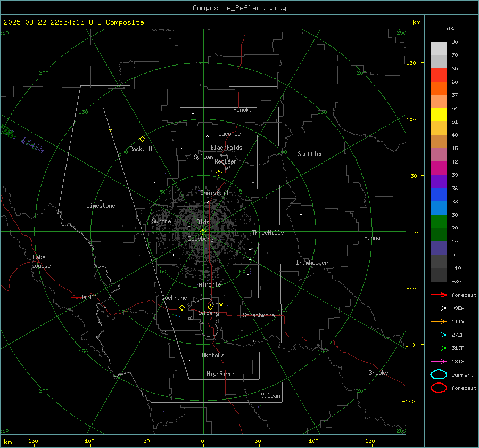Image resolution: width=479 pixels, height=448 pixels.
Task: Pick the red swatch in dBZ scale
Action: [x=439, y=75]
